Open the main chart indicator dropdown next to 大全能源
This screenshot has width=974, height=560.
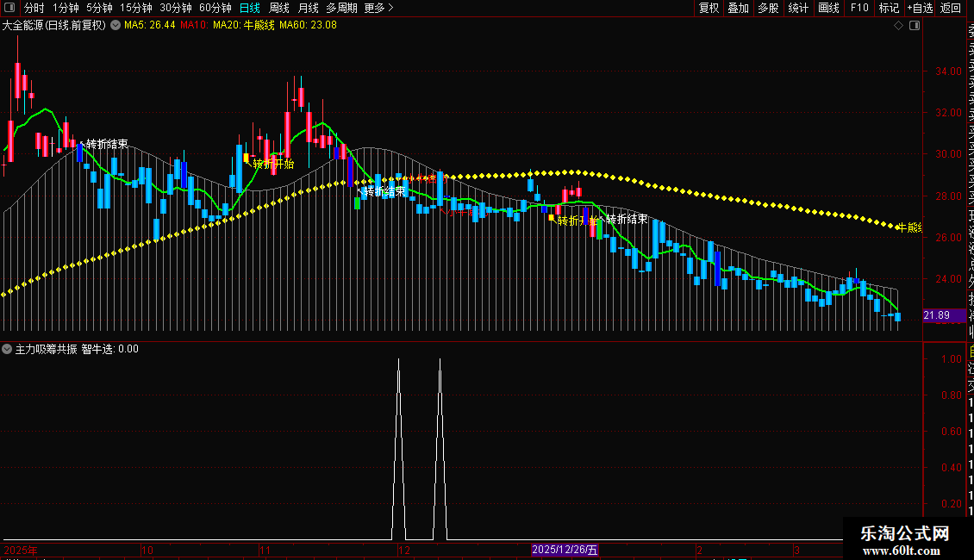[x=116, y=26]
